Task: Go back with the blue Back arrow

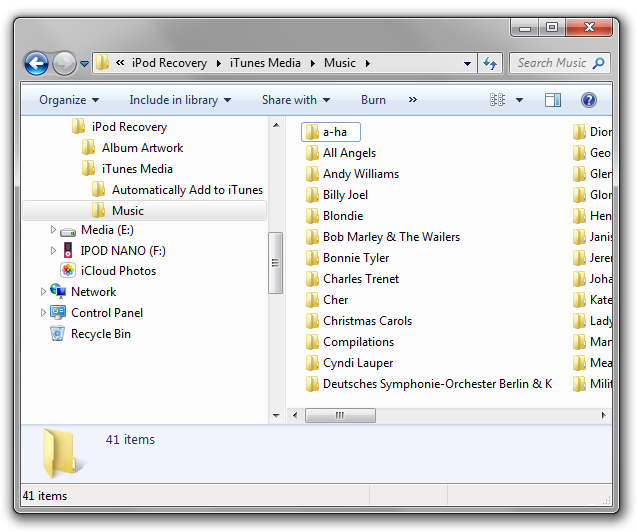Action: click(36, 63)
